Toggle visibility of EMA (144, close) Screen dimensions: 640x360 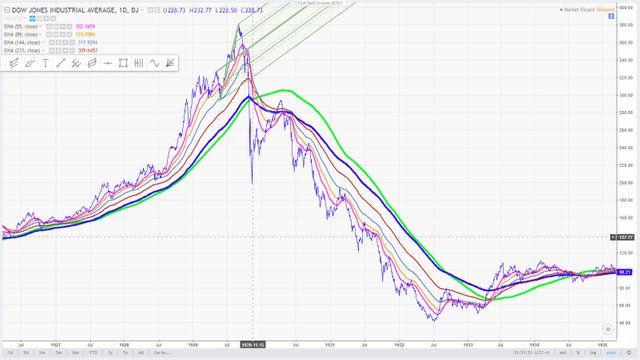(51, 42)
